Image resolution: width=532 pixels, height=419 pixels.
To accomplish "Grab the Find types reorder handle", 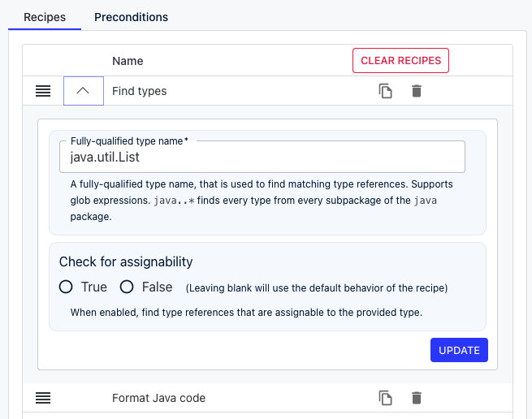I will pos(43,91).
